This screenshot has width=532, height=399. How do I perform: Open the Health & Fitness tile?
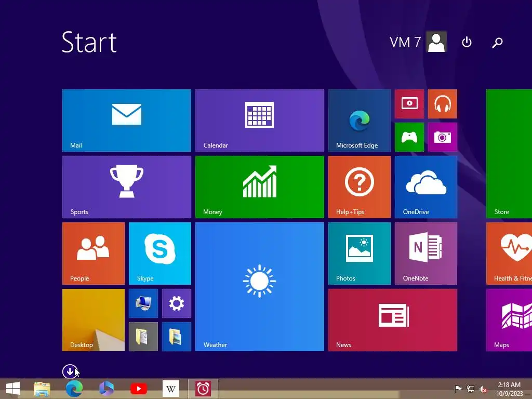coord(509,254)
